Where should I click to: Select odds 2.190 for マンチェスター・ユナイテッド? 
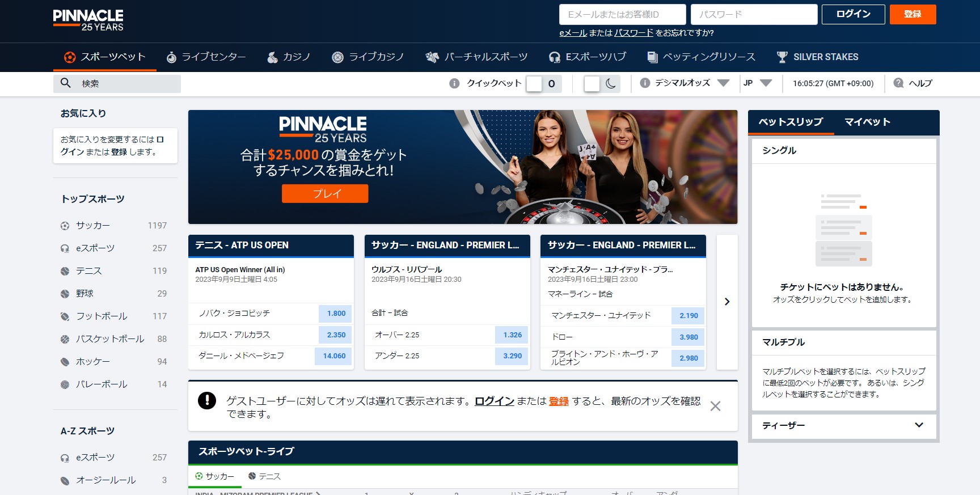(x=688, y=316)
